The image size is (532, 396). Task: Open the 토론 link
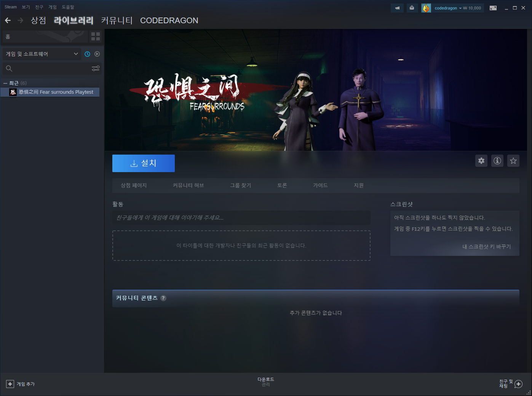[282, 185]
